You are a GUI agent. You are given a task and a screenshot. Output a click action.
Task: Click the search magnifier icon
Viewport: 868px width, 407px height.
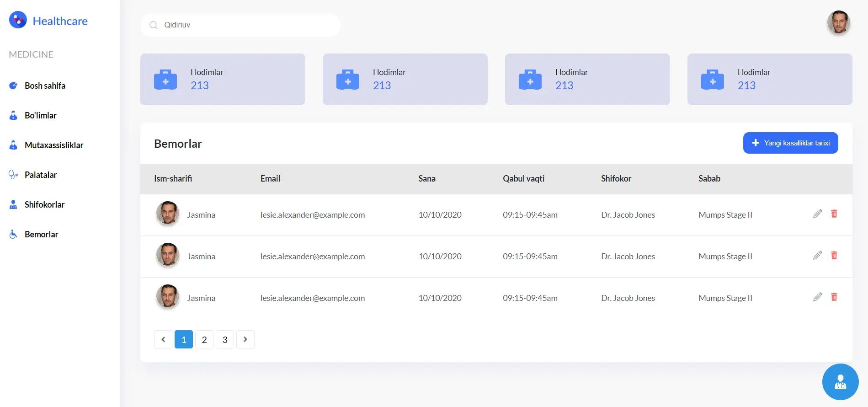click(154, 25)
